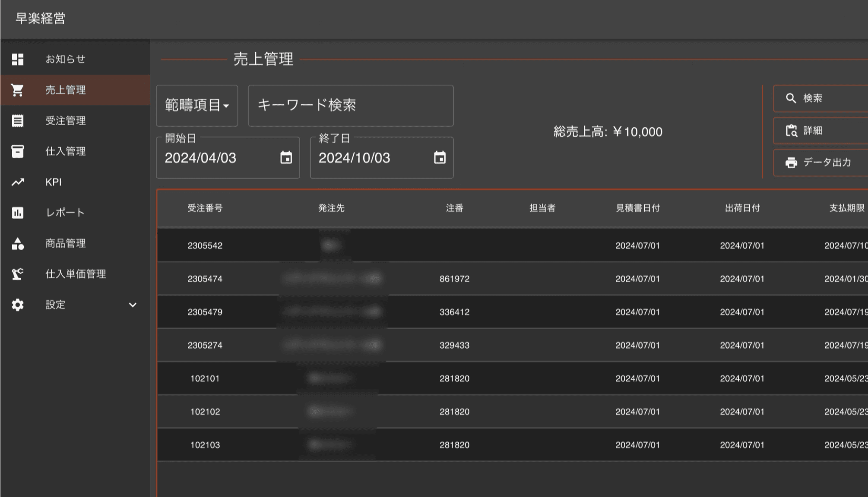The width and height of the screenshot is (868, 497).
Task: Open the 開始日 calendar picker icon
Action: tap(286, 158)
